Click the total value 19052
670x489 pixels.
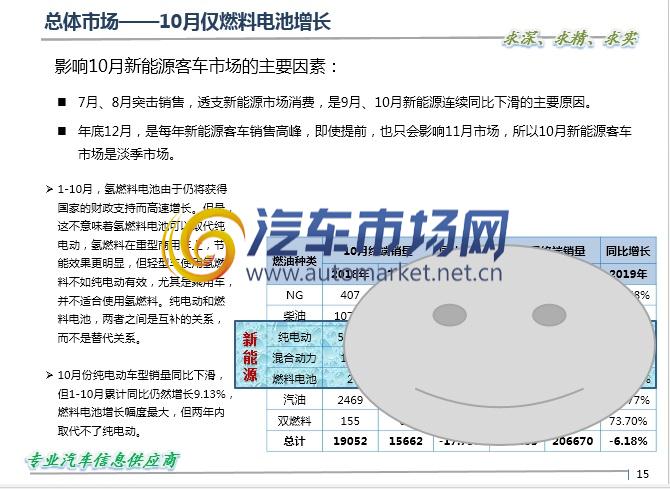(350, 441)
